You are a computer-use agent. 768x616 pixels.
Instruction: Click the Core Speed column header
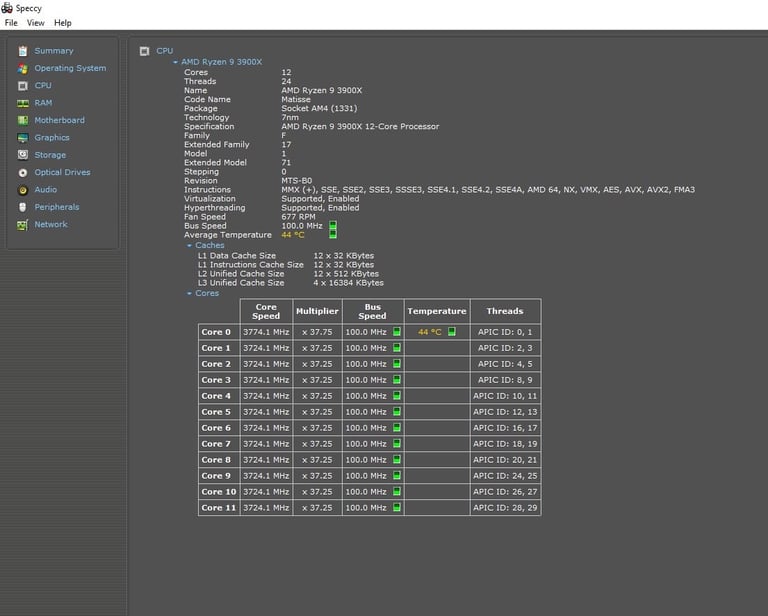coord(266,311)
